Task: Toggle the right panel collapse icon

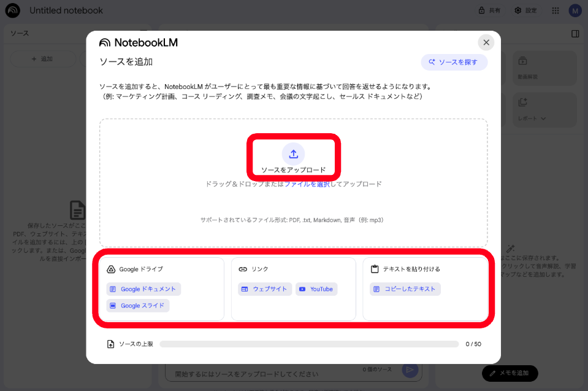Action: [575, 34]
